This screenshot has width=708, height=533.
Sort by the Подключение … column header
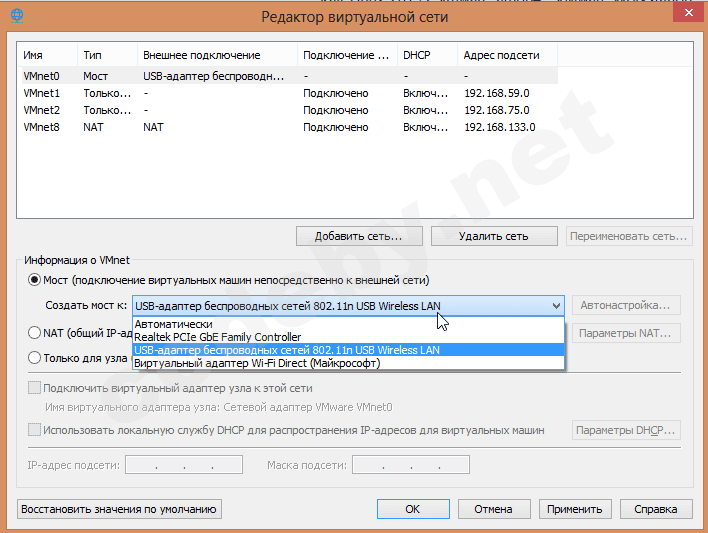pyautogui.click(x=347, y=55)
